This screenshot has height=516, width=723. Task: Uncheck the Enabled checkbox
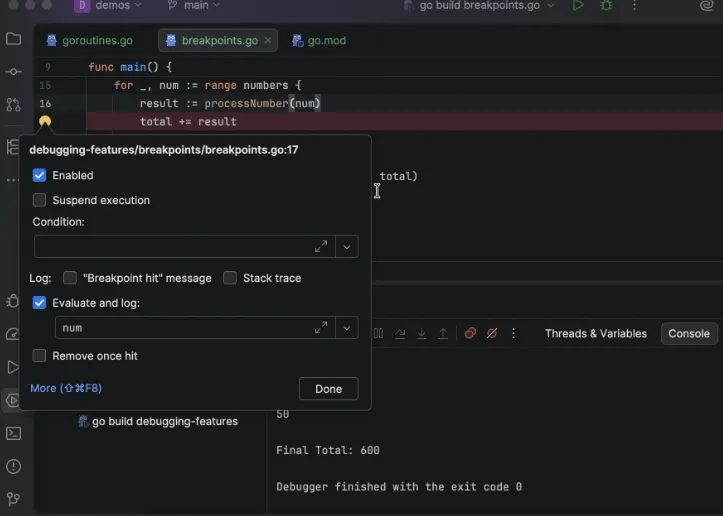click(39, 175)
